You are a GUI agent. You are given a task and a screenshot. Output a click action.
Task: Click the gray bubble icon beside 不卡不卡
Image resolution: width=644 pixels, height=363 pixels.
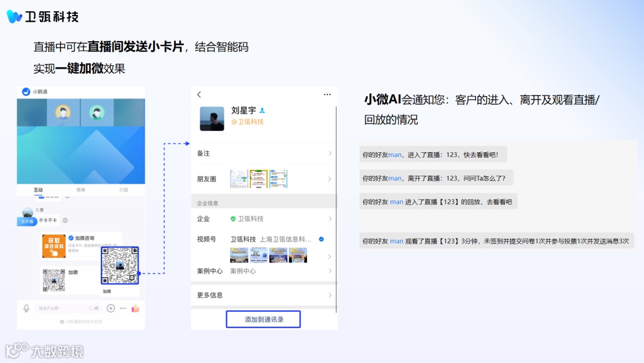coord(66,220)
